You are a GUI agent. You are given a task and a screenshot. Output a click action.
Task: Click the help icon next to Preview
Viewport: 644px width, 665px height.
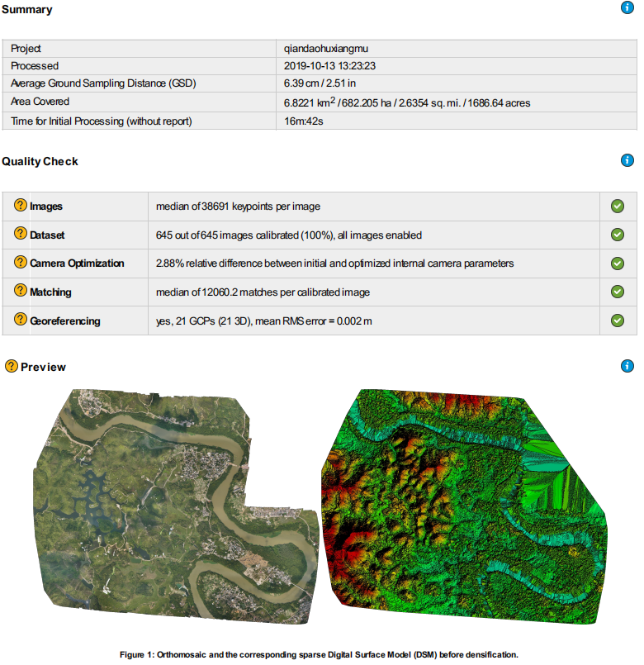11,366
